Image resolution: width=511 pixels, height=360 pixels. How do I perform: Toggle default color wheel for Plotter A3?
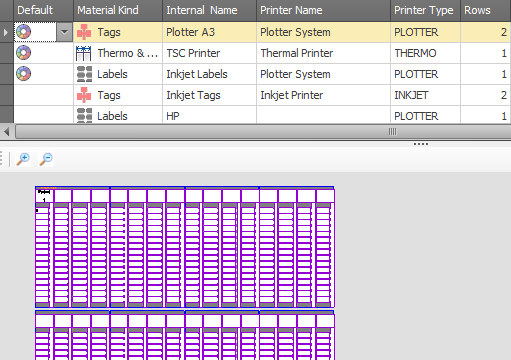[24, 32]
